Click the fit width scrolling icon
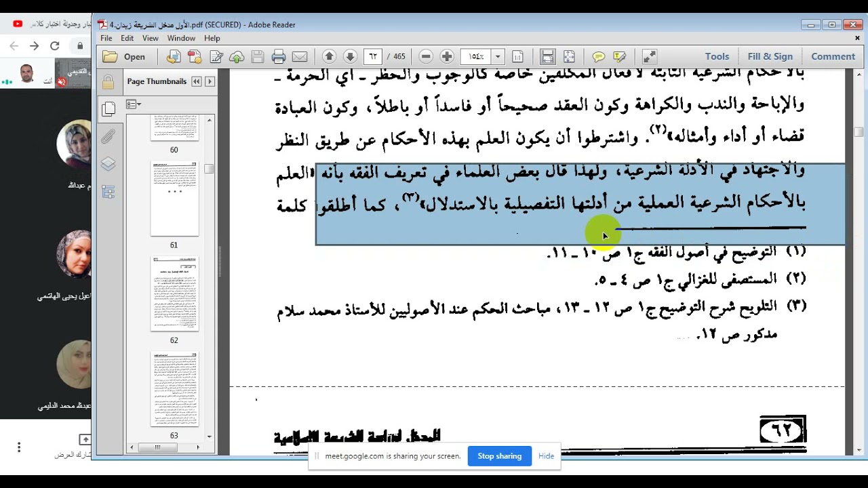 pos(548,57)
